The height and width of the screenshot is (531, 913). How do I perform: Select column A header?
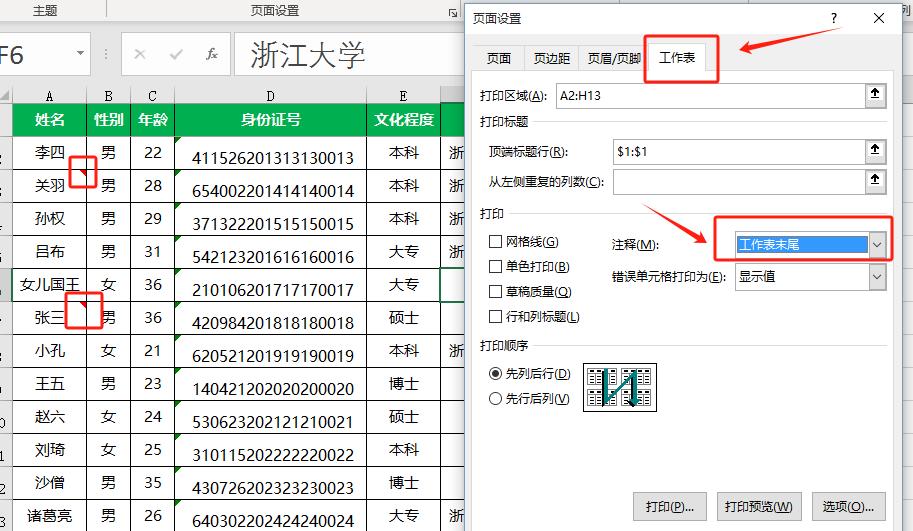pos(49,96)
